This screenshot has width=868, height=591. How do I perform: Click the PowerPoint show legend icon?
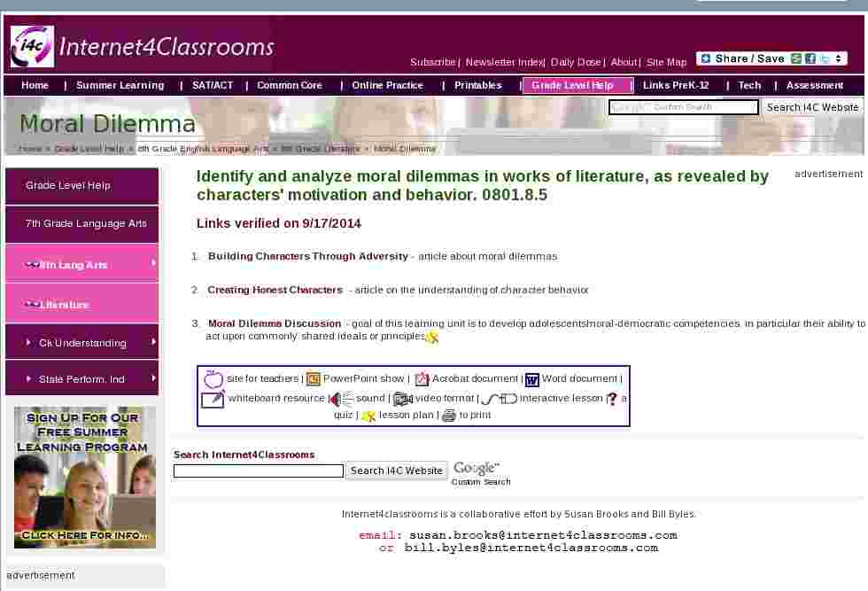click(x=314, y=379)
